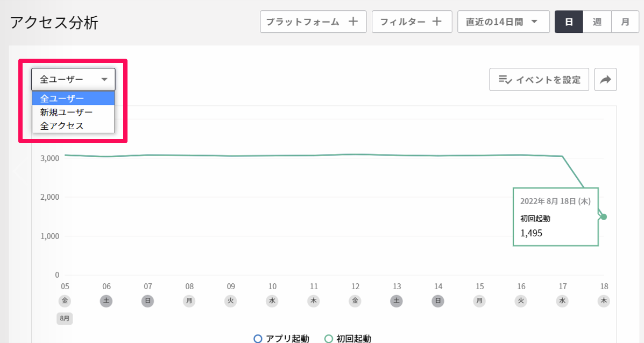Click the data point for August 18
The height and width of the screenshot is (343, 644).
click(x=604, y=217)
